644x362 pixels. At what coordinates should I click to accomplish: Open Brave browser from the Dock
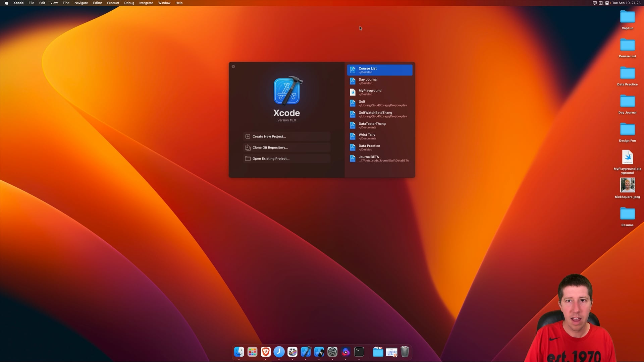266,352
